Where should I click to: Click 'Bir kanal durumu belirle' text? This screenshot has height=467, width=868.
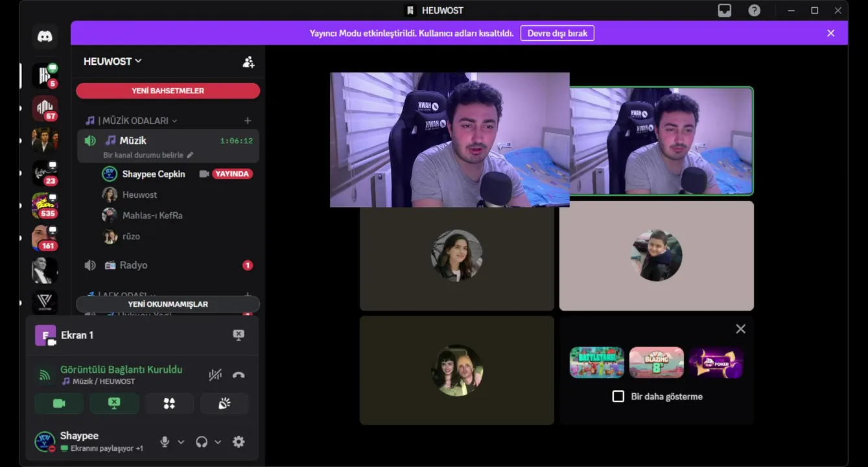(x=143, y=155)
